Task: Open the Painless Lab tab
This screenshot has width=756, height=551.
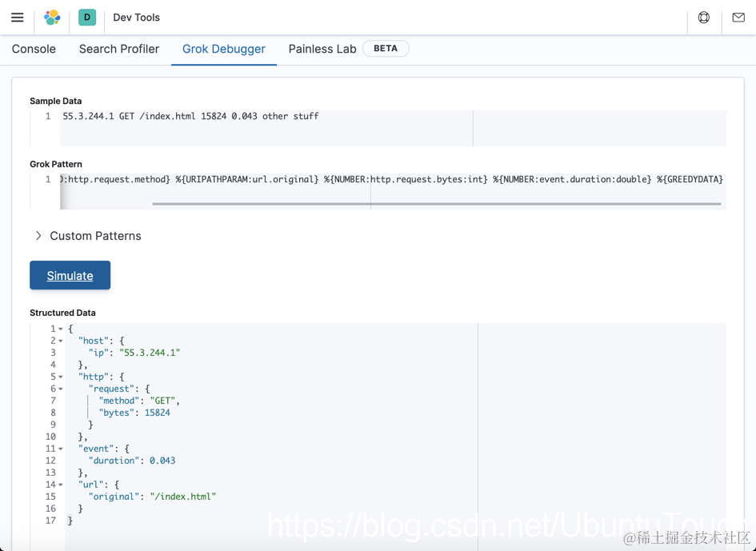Action: [x=322, y=49]
